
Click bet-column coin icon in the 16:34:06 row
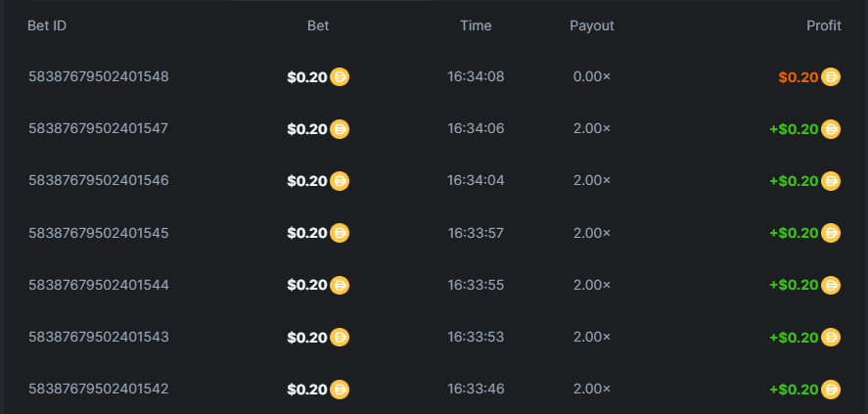point(340,128)
